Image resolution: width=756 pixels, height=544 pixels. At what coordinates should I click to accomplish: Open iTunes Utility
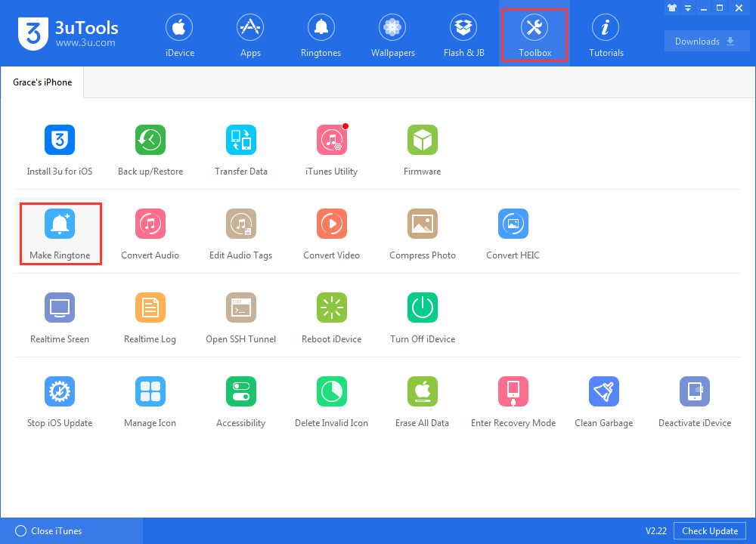pyautogui.click(x=332, y=150)
